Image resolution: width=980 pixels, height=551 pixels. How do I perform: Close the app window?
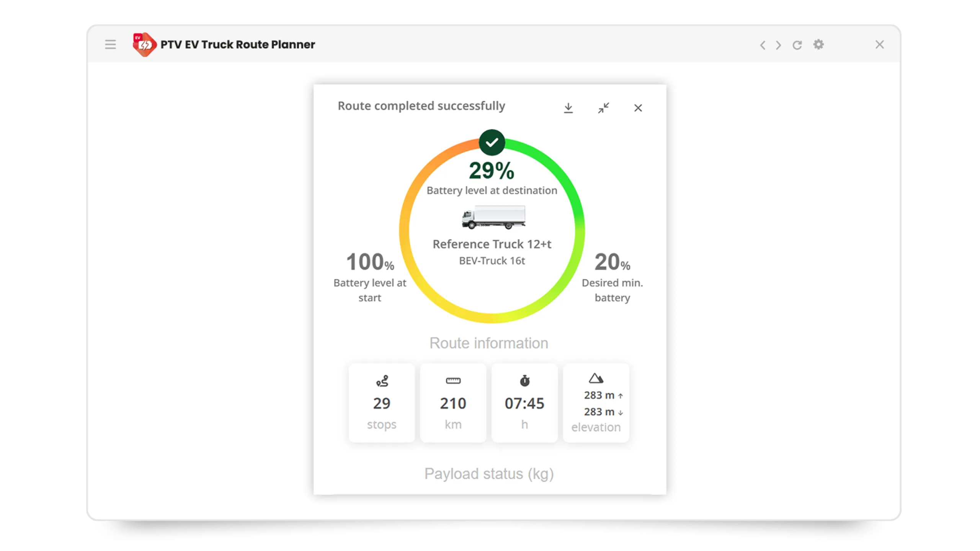(880, 45)
